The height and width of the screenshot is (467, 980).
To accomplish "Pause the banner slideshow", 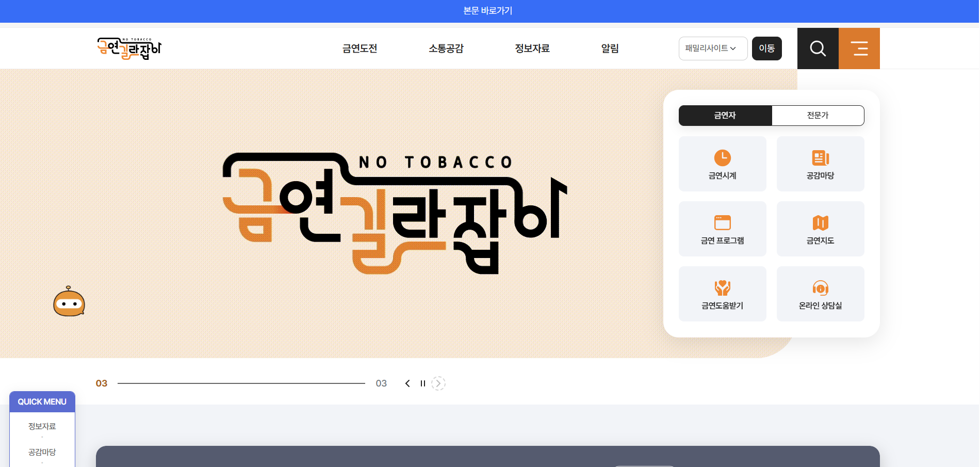I will 423,383.
